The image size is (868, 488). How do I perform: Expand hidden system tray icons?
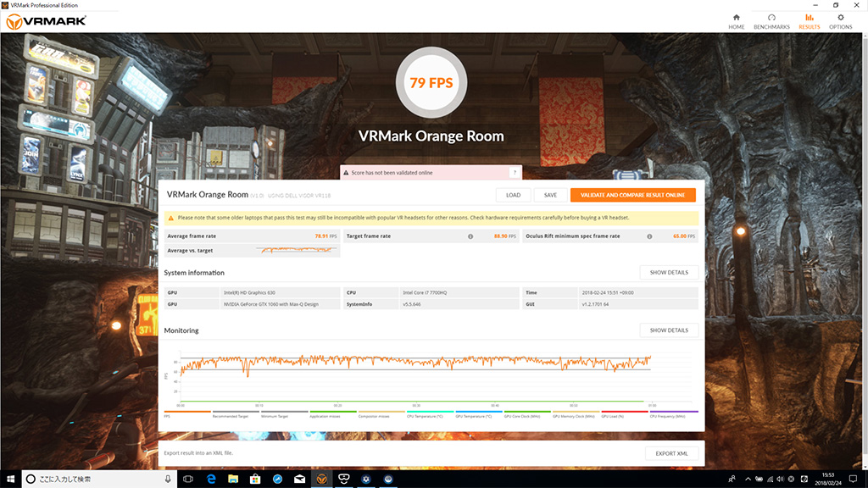tap(748, 480)
